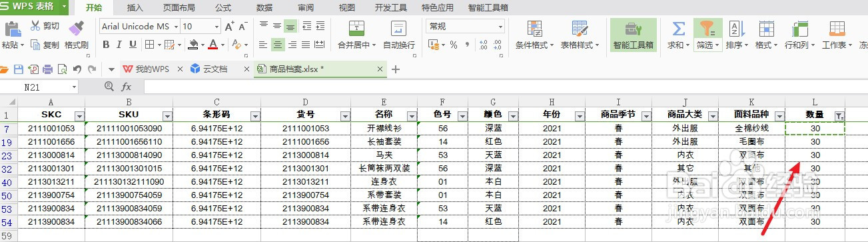Click the save icon in quick access bar
868x242 pixels.
(19, 69)
